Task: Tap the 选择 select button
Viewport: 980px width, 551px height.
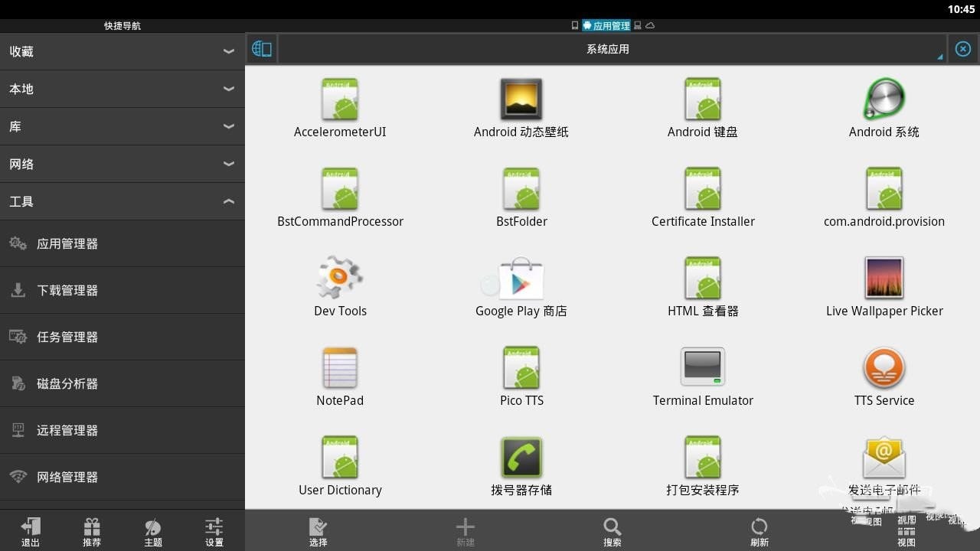Action: point(318,531)
